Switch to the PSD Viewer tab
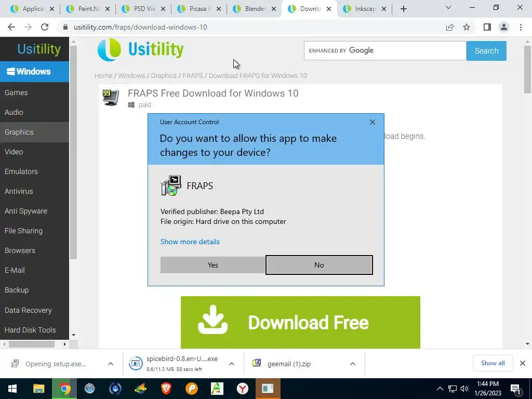Screen dimensions: 532x399 (x=143, y=9)
